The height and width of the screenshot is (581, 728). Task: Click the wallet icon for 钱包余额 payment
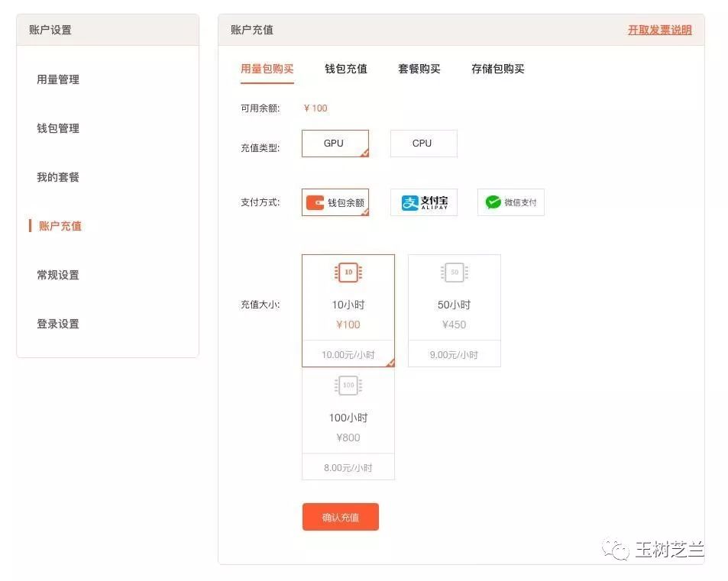tap(317, 202)
